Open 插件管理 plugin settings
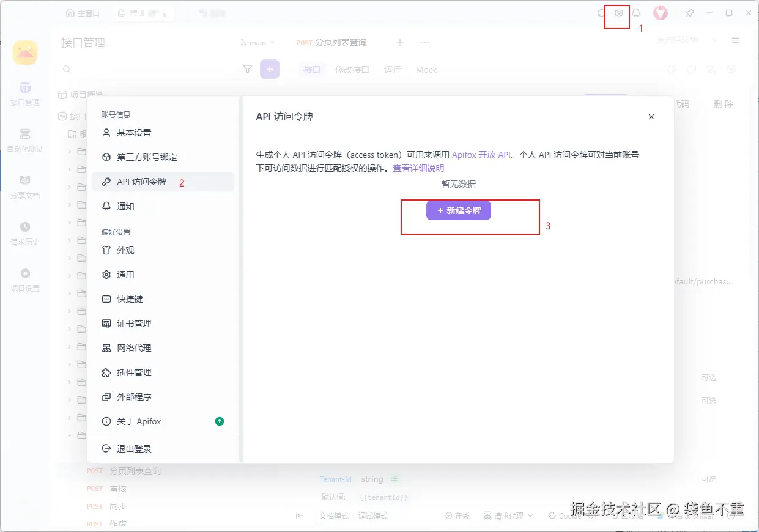This screenshot has width=759, height=532. (x=163, y=372)
